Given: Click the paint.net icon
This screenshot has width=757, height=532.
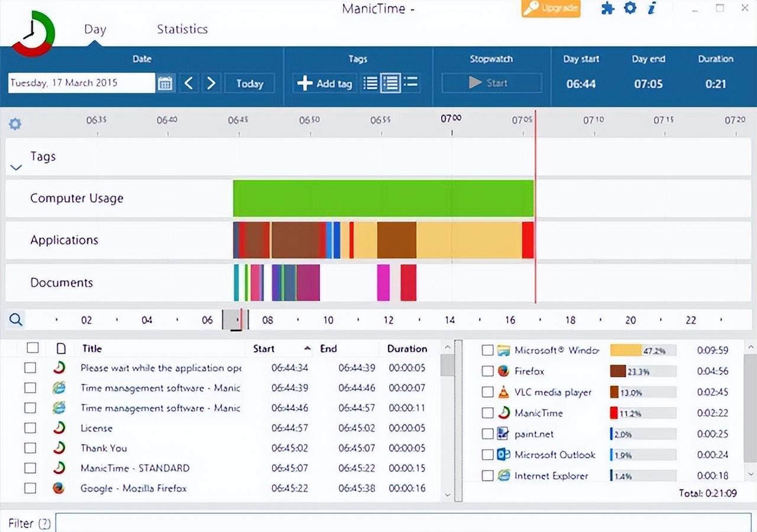Looking at the screenshot, I should 503,434.
